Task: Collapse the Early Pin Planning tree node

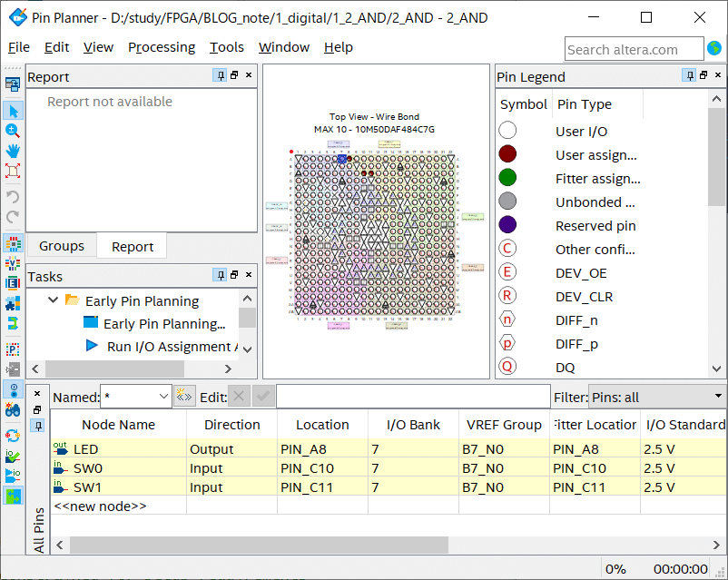Action: coord(54,300)
